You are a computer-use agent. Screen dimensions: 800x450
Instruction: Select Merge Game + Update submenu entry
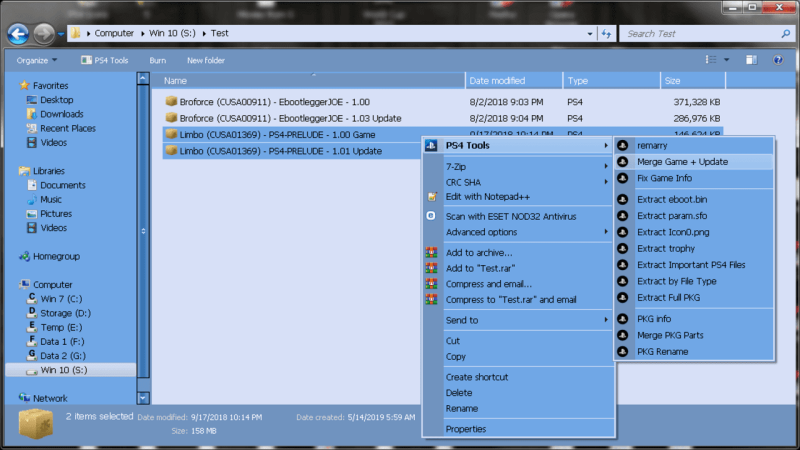(694, 162)
